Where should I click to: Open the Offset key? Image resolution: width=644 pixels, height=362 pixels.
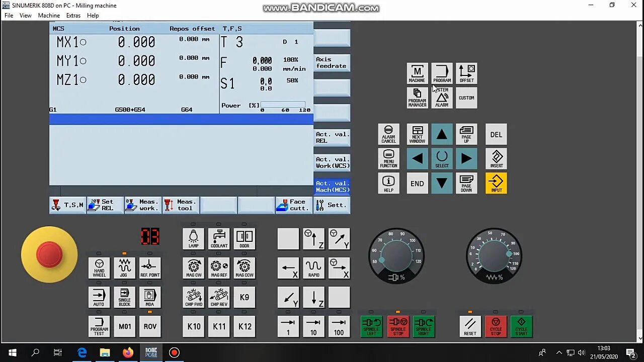(466, 73)
